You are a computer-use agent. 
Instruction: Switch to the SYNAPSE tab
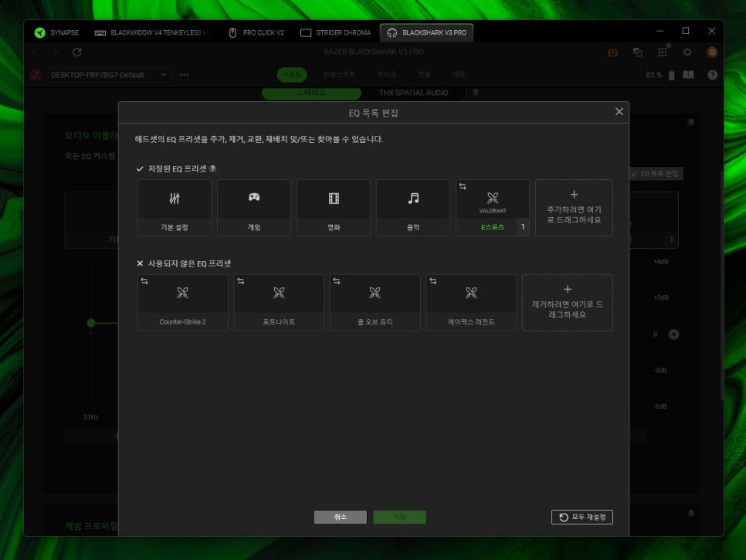pos(57,33)
